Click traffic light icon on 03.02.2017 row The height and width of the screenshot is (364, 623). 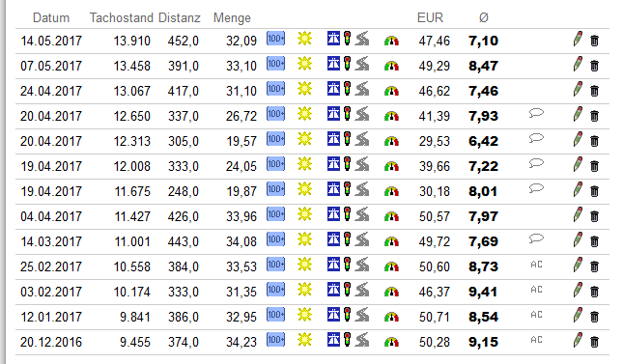[x=348, y=290]
